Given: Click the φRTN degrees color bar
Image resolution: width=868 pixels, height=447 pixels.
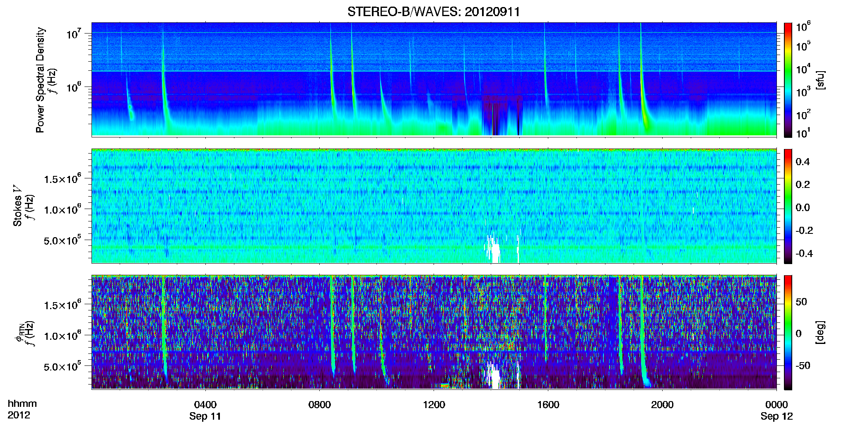Looking at the screenshot, I should tap(788, 332).
